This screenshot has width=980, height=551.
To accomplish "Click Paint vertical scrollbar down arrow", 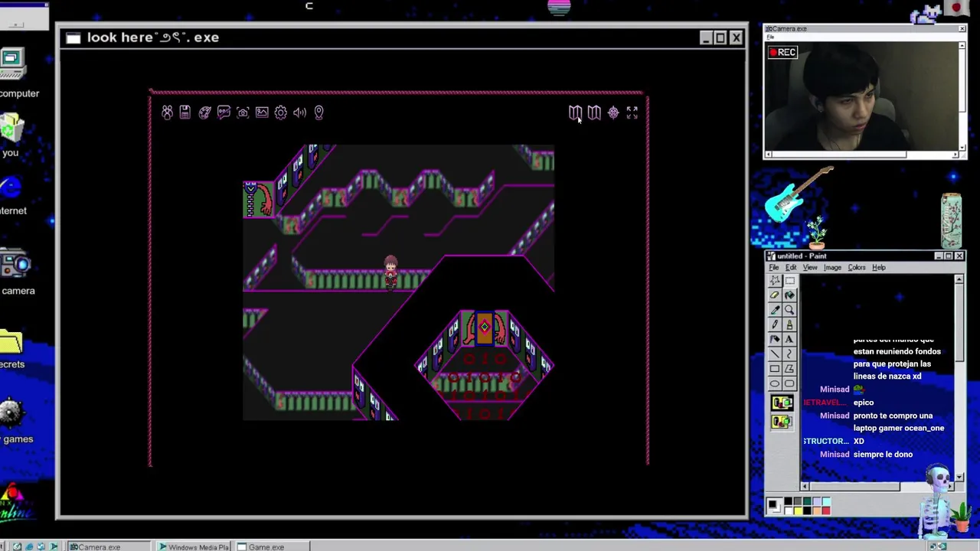I will click(x=959, y=478).
